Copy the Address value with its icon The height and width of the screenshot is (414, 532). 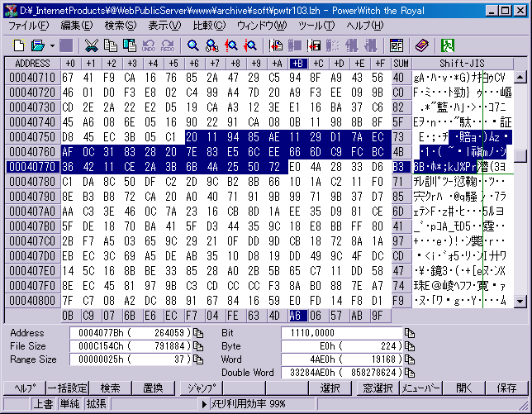click(198, 333)
